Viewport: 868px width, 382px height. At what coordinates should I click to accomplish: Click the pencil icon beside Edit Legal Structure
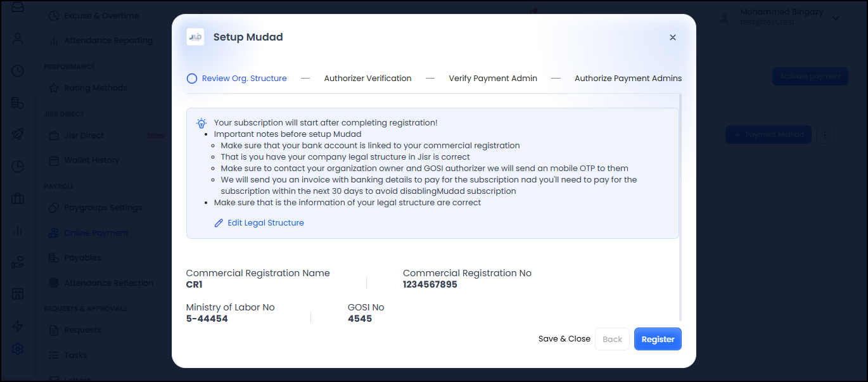(219, 223)
